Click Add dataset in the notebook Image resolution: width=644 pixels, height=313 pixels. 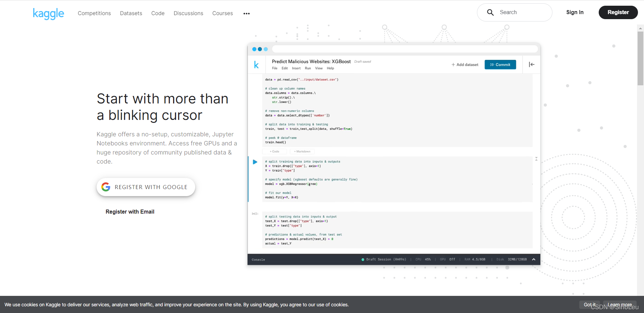click(x=465, y=64)
